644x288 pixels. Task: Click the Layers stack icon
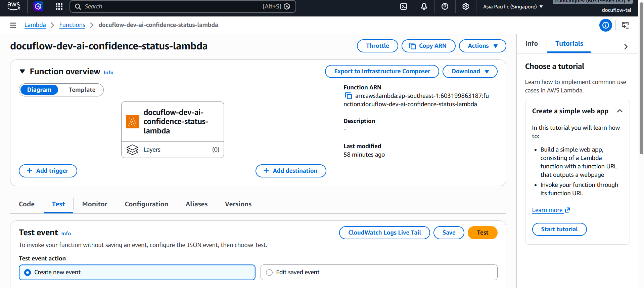pos(132,150)
